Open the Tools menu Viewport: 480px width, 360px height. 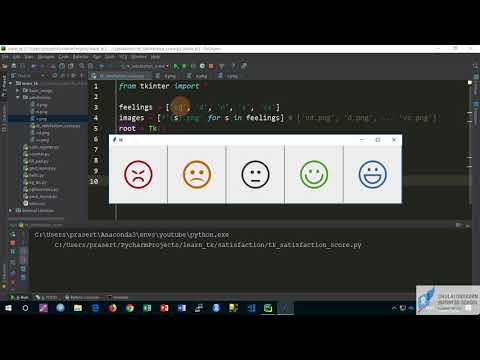coord(110,57)
